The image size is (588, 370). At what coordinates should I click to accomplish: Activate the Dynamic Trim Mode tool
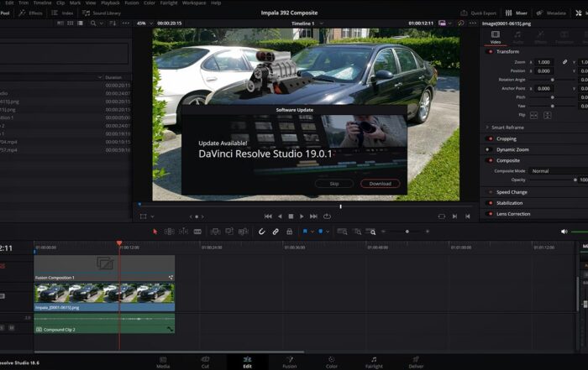[183, 232]
